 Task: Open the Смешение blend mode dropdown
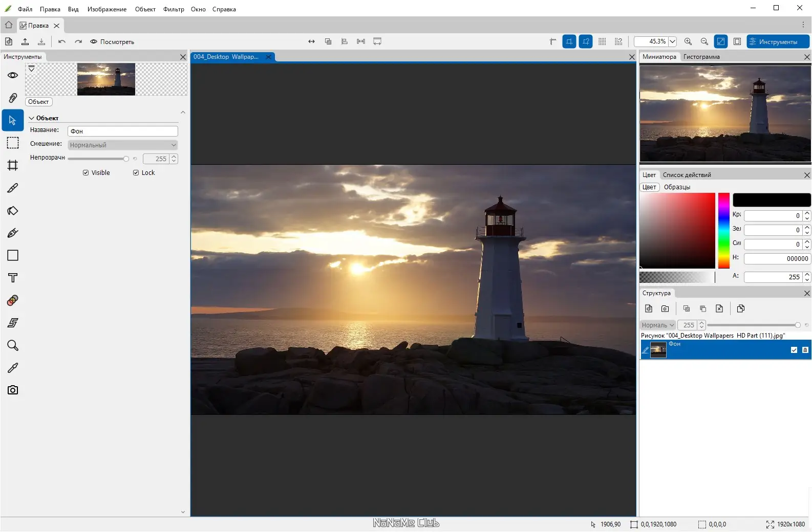122,145
